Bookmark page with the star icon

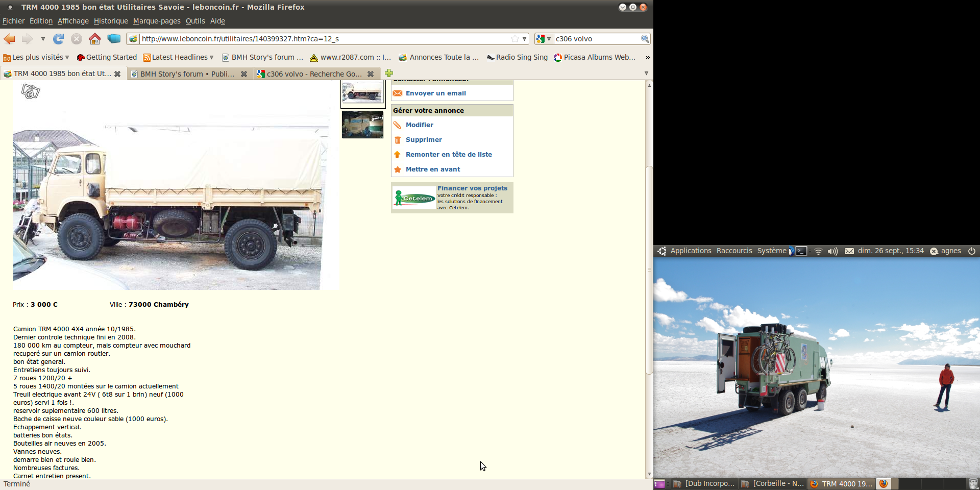[x=515, y=39]
